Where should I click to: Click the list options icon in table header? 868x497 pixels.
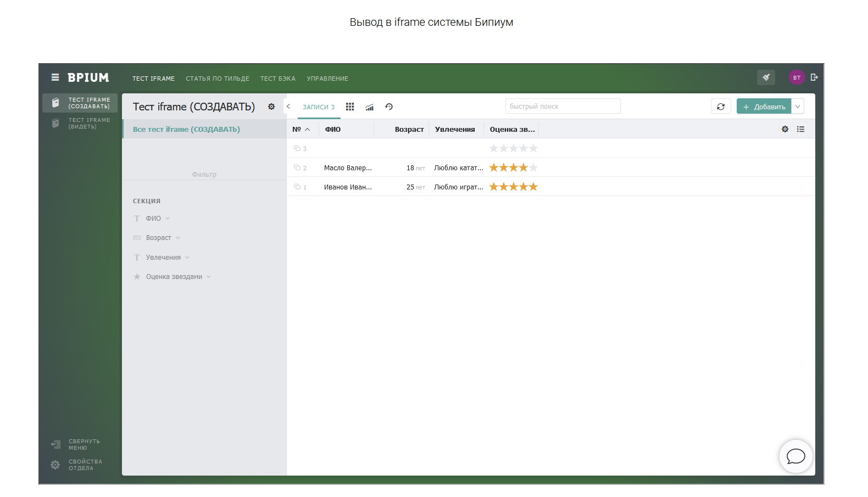[x=801, y=129]
